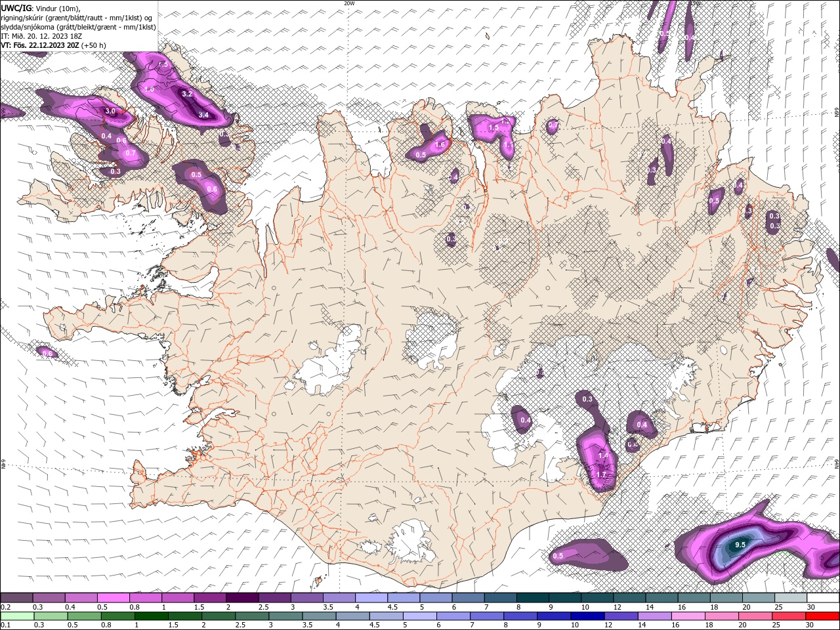
Task: Pick lower legend pale green swatch between 0.1 and 0.3
Action: click(17, 616)
